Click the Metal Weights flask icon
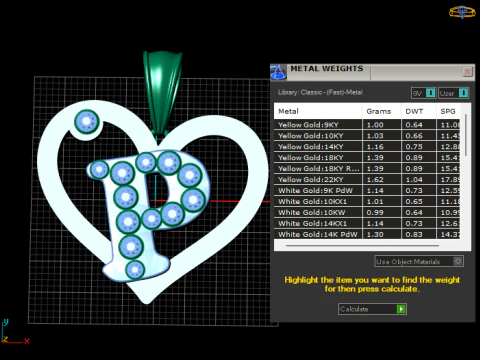The image size is (480, 360). point(278,72)
